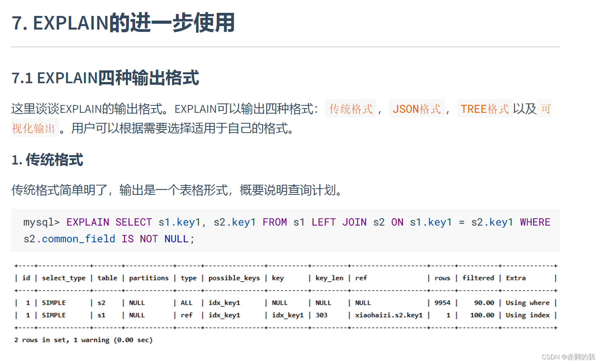This screenshot has width=601, height=364.
Task: Click the paragraph starting "传统格式简单明了"
Action: click(177, 190)
